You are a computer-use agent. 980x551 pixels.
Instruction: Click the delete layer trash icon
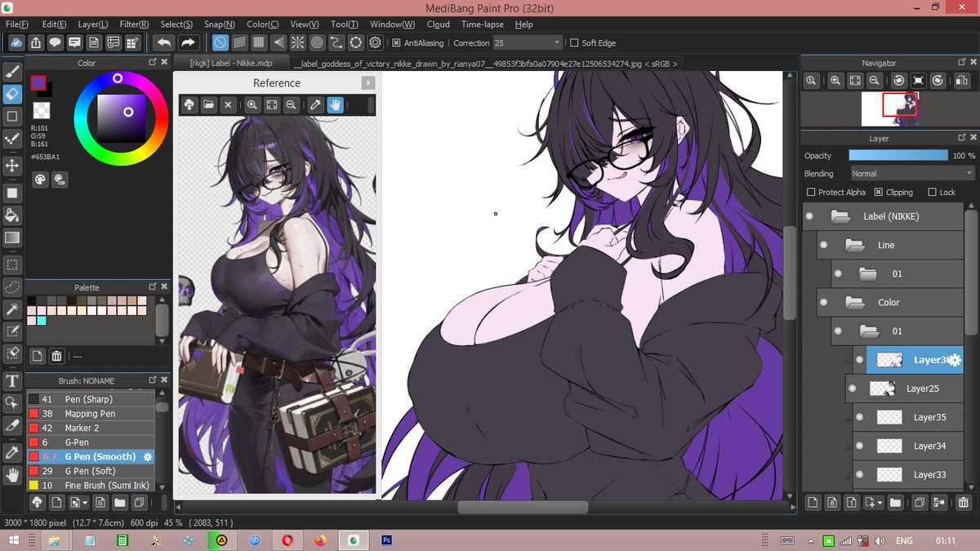pyautogui.click(x=963, y=503)
